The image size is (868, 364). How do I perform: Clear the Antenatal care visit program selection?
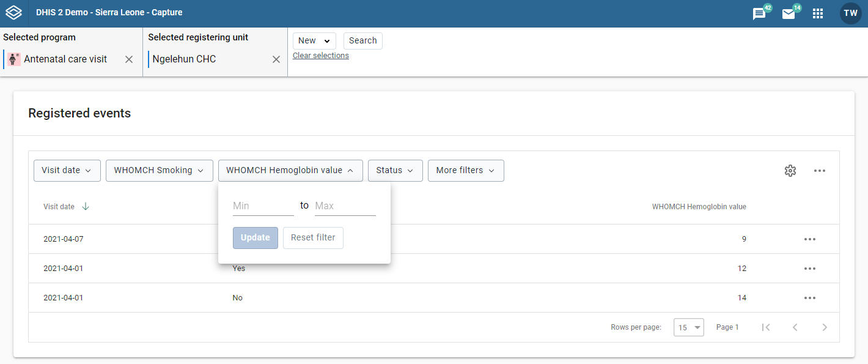129,59
